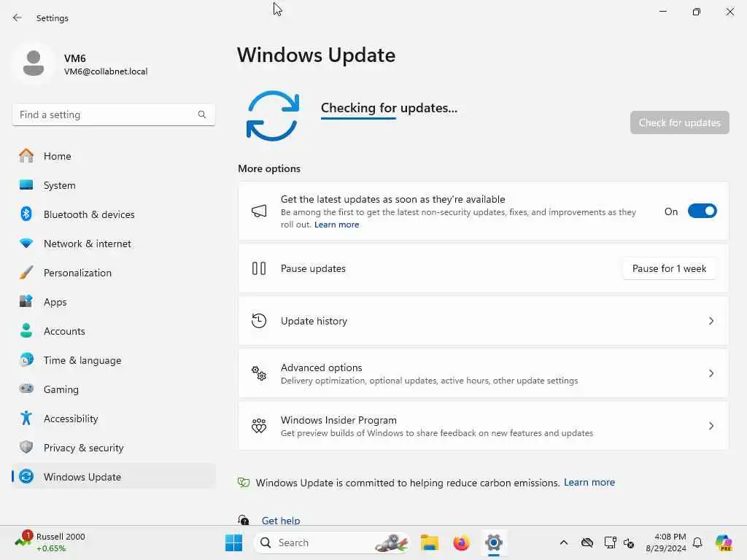Click the megaphone icon for latest updates
The height and width of the screenshot is (560, 747).
(x=259, y=211)
